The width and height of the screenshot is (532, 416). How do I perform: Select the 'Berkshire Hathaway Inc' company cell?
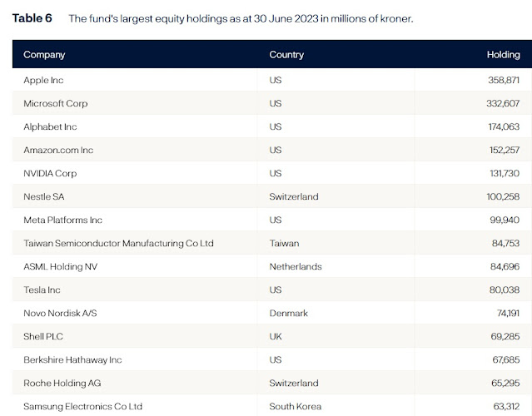tap(72, 359)
